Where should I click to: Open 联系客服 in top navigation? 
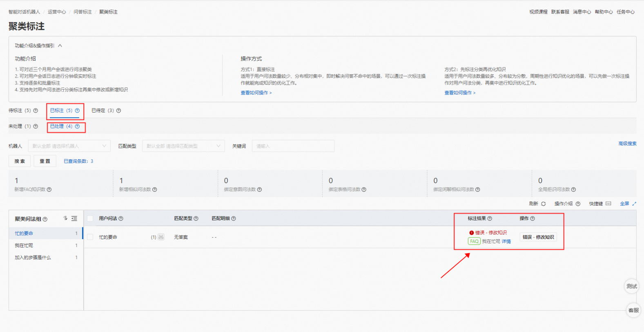(x=560, y=12)
